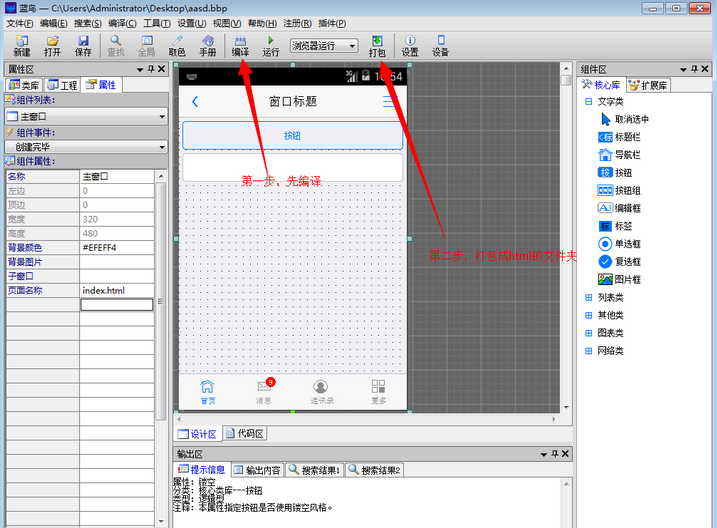Click the 设备 device toolbar icon
717x528 pixels.
tap(440, 46)
